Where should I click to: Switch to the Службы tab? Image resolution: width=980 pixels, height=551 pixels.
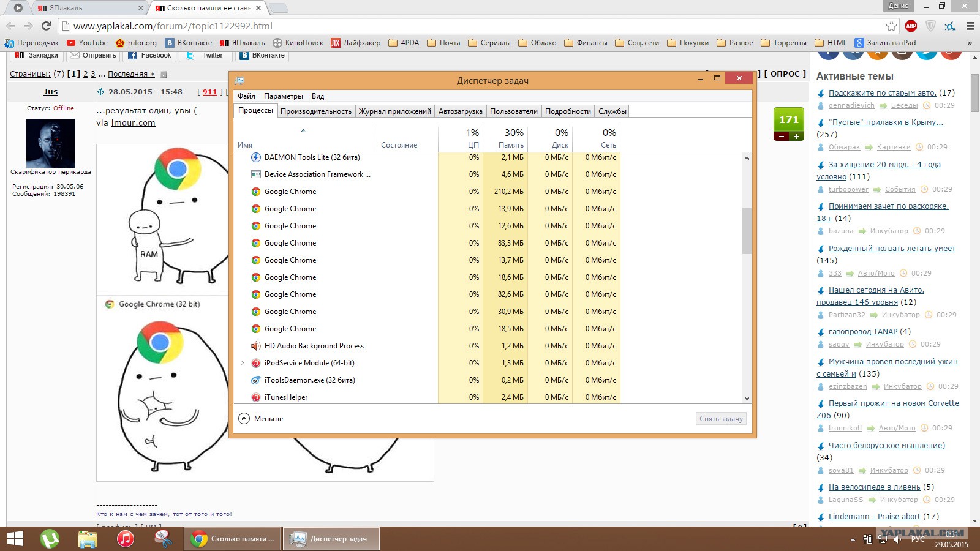[x=612, y=111]
